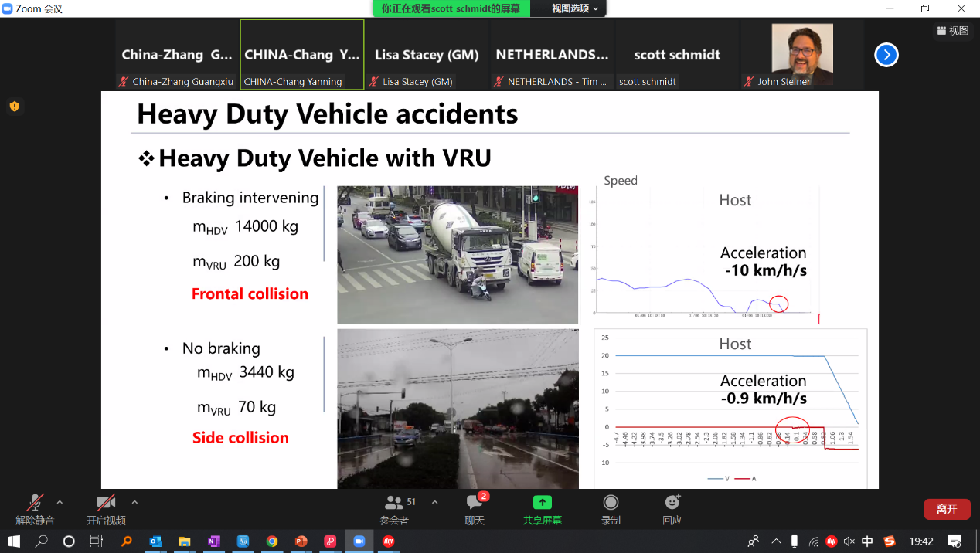Expand video options arrow beside camera
The height and width of the screenshot is (553, 980).
coord(134,503)
